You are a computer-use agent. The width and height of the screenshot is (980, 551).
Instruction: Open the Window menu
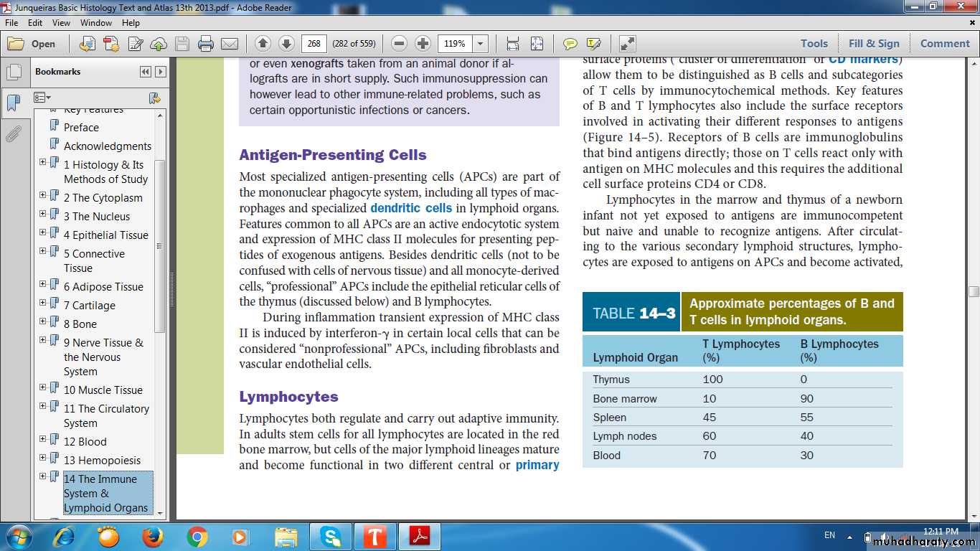(95, 23)
